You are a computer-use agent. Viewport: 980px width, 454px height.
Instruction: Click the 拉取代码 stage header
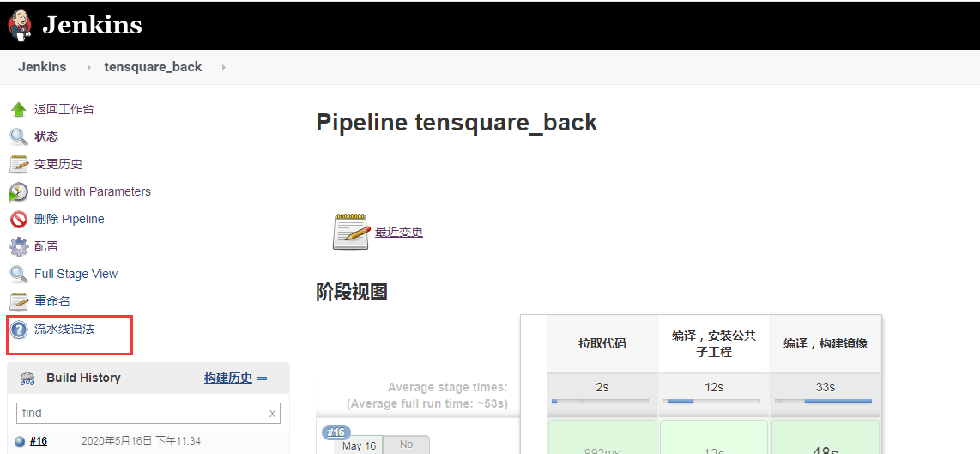point(602,343)
